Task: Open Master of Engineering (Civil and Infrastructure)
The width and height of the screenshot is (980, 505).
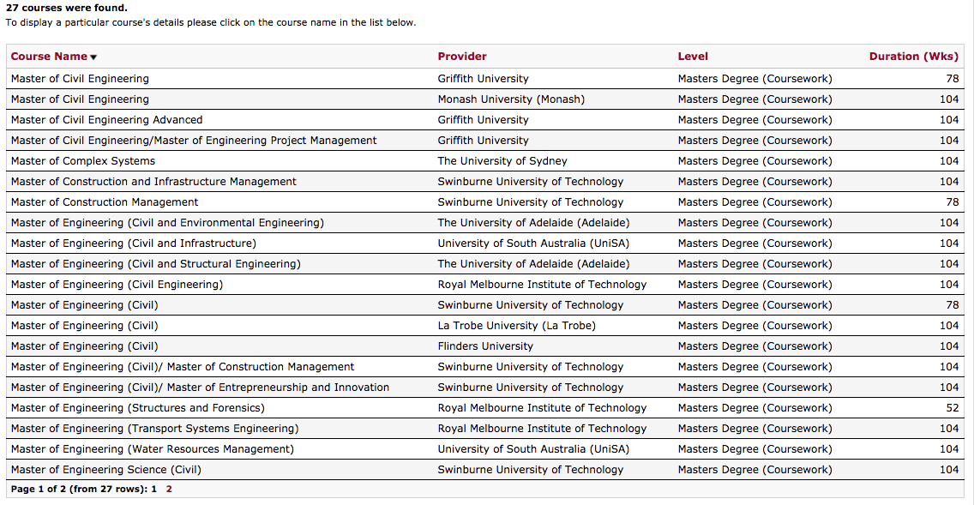Action: 134,243
